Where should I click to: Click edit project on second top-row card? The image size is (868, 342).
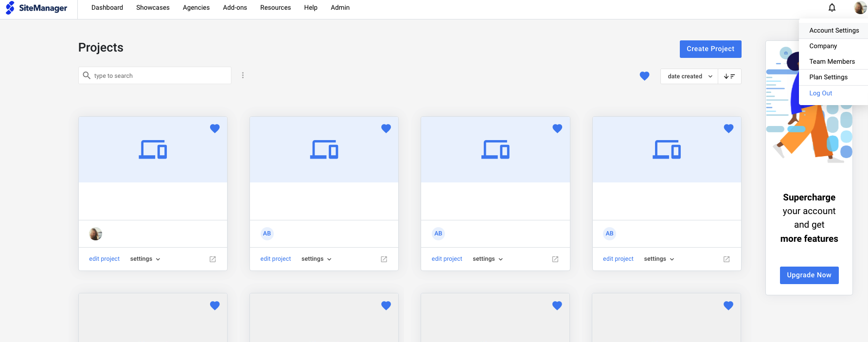[x=275, y=259]
